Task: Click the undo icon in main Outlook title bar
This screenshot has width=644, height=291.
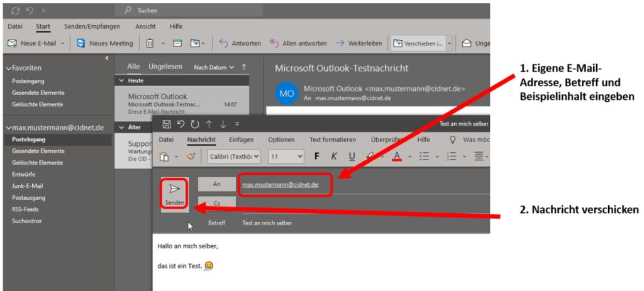Action: [30, 10]
